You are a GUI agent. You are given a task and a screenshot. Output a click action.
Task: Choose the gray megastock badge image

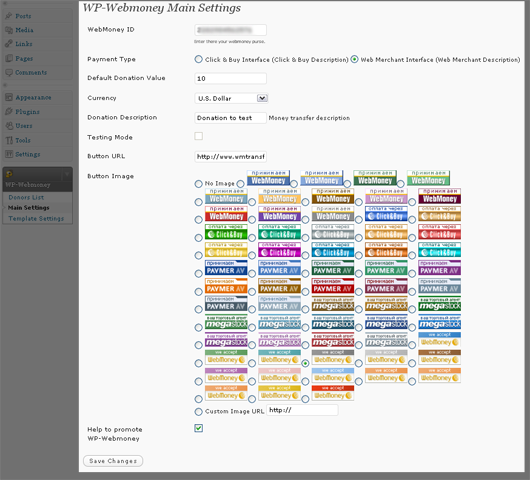coord(386,340)
